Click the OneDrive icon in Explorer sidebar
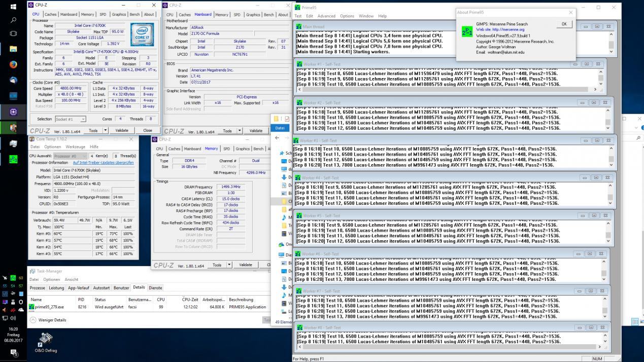 pos(282,244)
